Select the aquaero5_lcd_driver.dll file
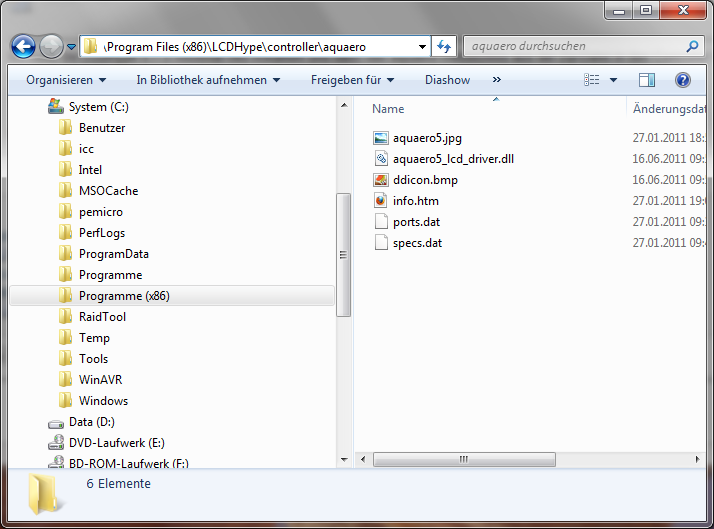 coord(453,159)
